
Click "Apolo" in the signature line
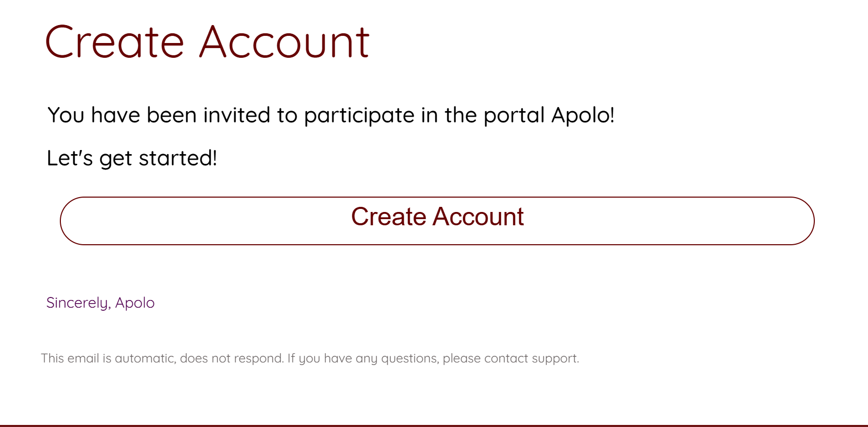(135, 303)
